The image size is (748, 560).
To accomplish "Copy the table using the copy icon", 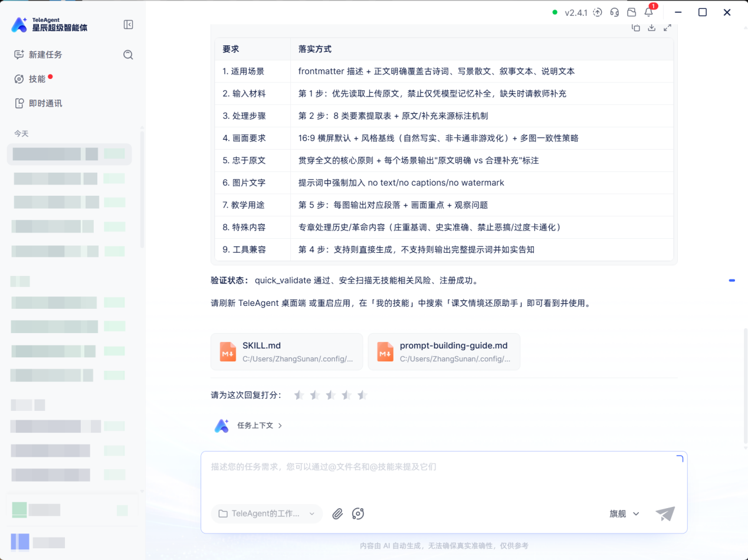I will tap(636, 28).
